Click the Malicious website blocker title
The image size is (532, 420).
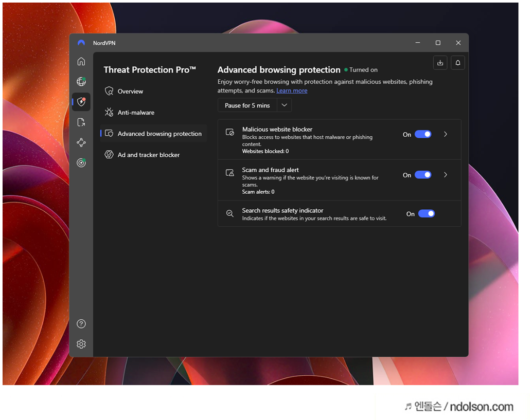[277, 129]
